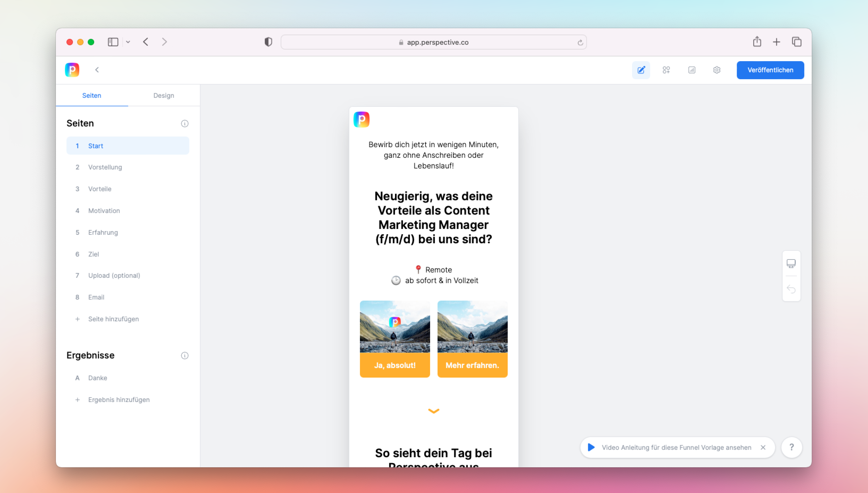
Task: Open funnel settings via the gear icon
Action: tap(716, 70)
